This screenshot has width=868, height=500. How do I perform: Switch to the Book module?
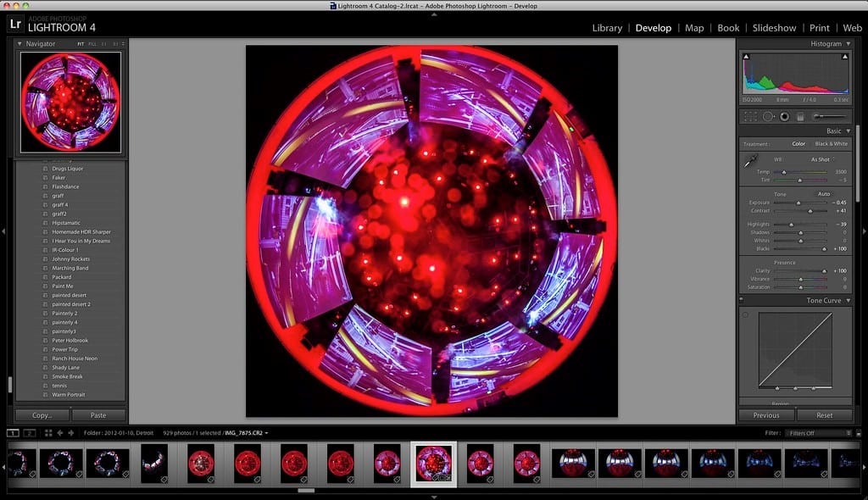click(728, 28)
